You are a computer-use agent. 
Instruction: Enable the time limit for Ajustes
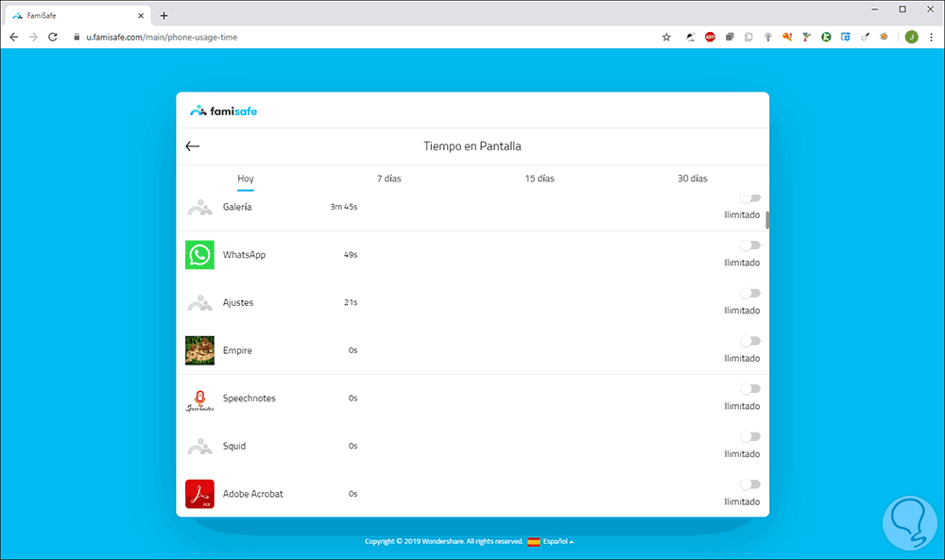[x=750, y=294]
